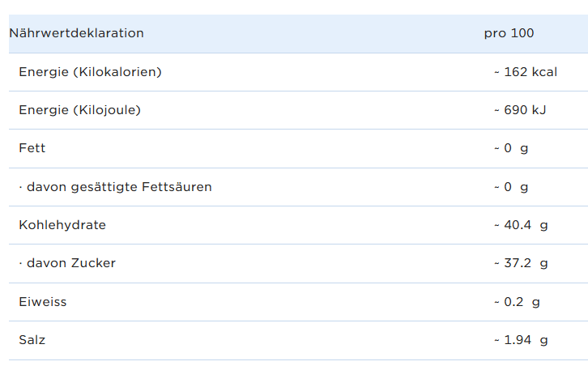Click the 1.94 g value
Viewport: 588px width, 387px height.
coord(521,340)
